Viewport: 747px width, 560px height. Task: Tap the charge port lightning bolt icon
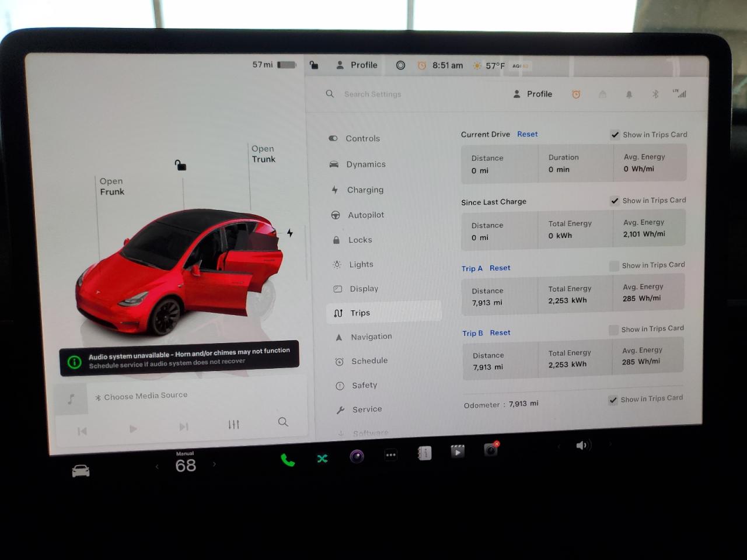289,233
